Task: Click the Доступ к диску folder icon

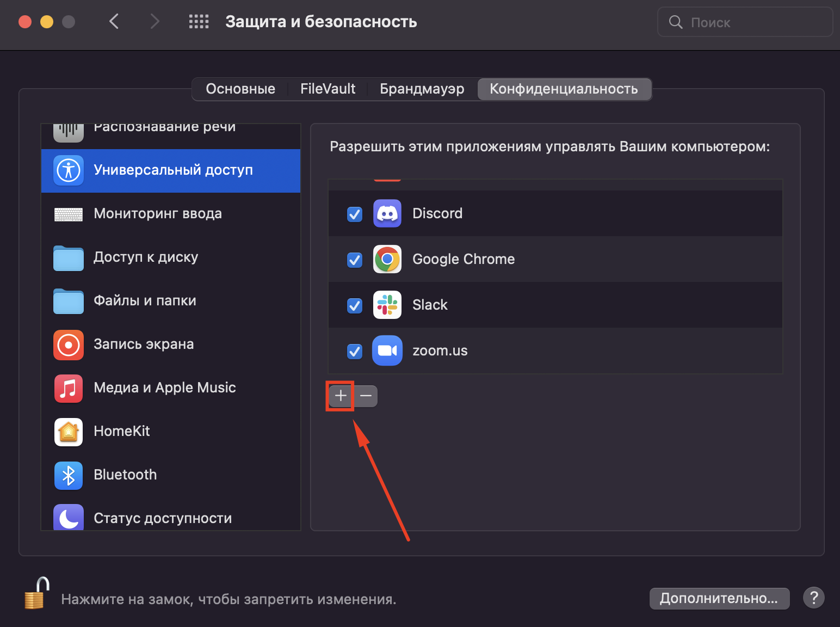Action: pyautogui.click(x=69, y=257)
